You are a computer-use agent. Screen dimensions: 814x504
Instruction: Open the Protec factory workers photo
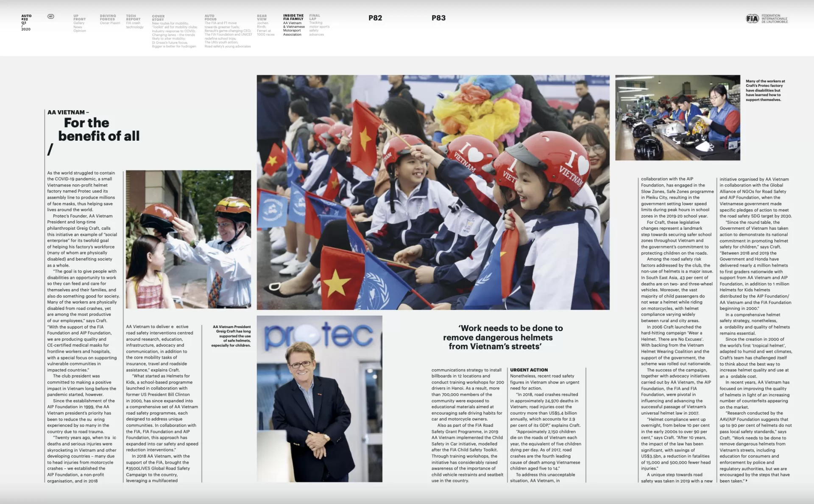point(677,118)
